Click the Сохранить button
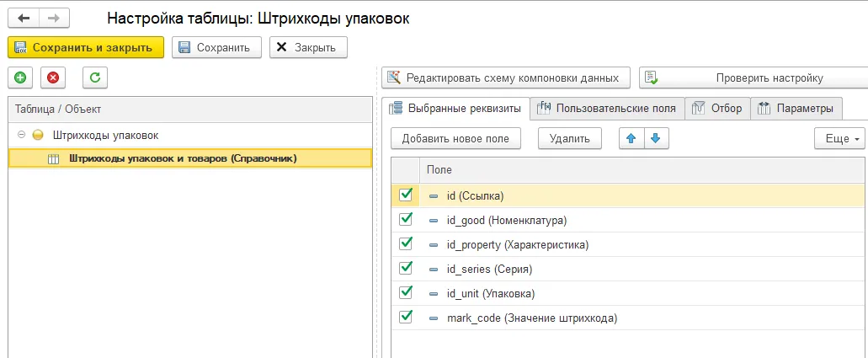 point(216,48)
